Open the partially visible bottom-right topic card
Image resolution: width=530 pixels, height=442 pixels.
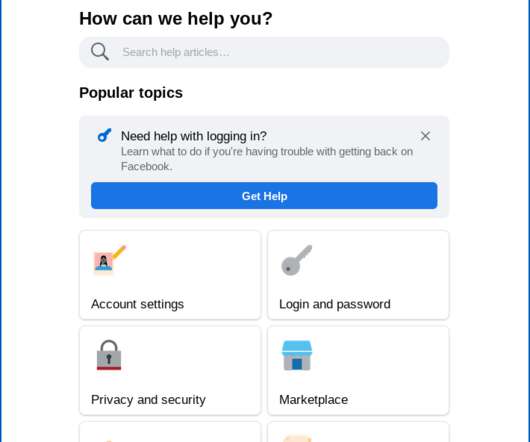coord(358,432)
